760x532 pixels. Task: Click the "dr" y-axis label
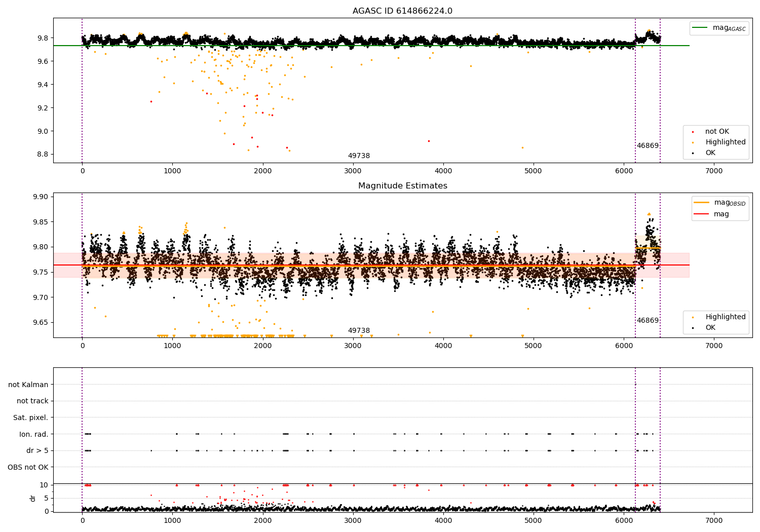33,498
